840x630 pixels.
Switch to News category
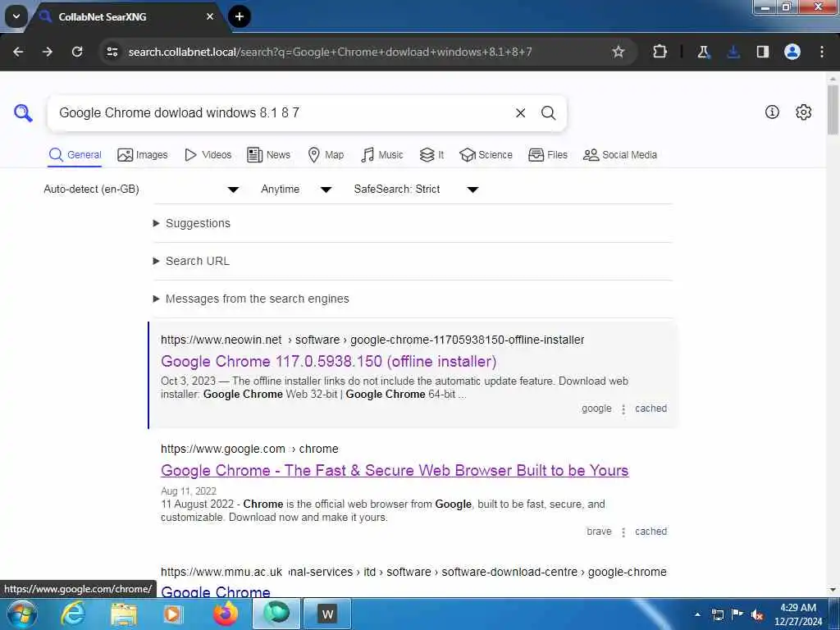tap(268, 155)
